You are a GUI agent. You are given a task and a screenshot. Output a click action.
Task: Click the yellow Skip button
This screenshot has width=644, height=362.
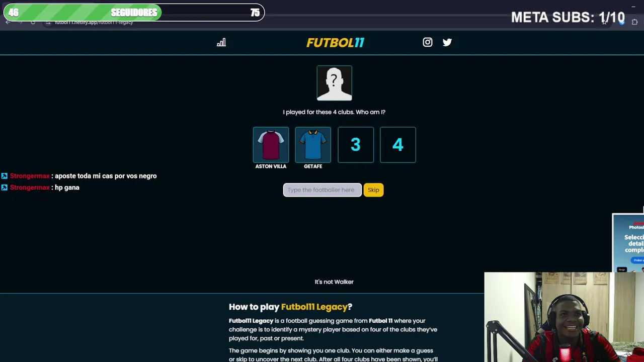point(373,190)
